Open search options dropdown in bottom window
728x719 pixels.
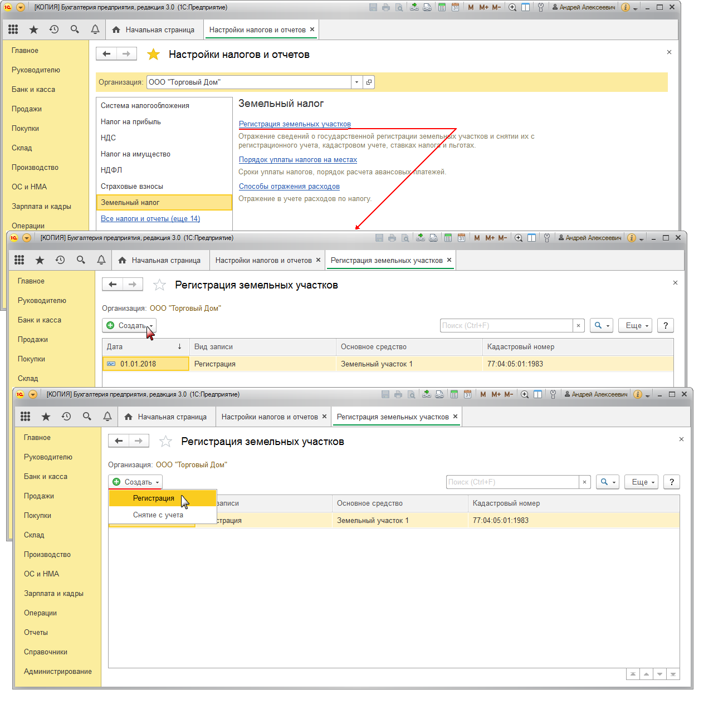608,482
